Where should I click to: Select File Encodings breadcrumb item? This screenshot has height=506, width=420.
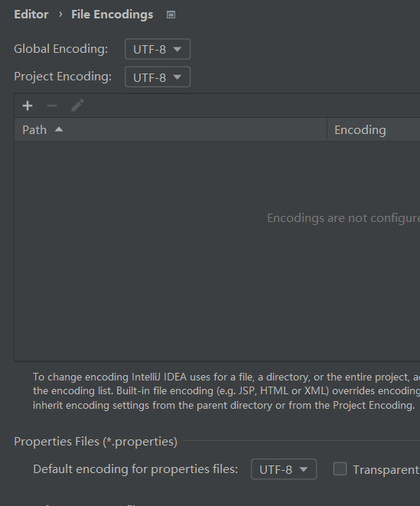click(112, 15)
